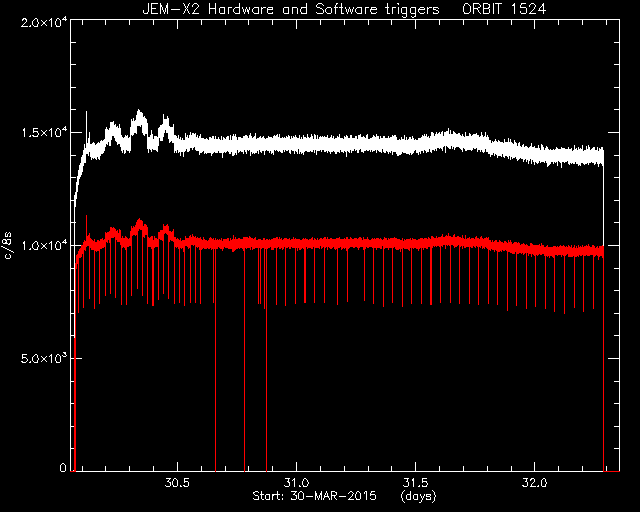Viewport: 640px width, 512px height.
Task: Click the y-axis label c/8s
Action: pos(8,245)
